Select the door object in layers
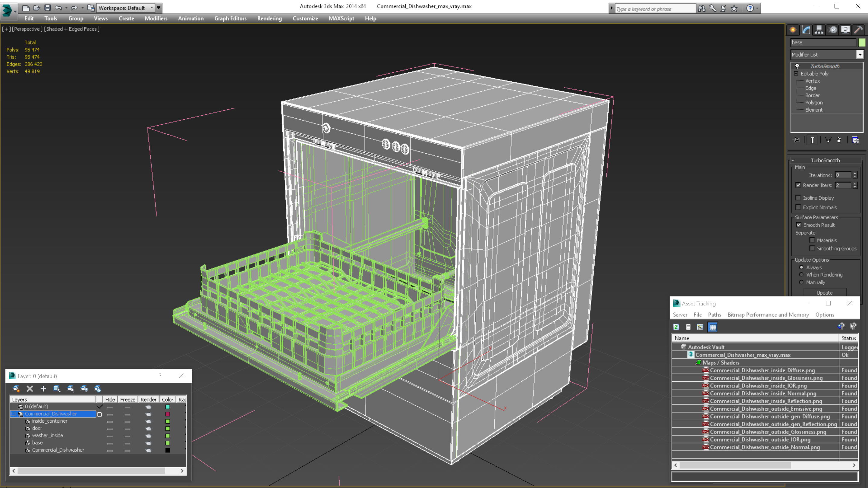The width and height of the screenshot is (868, 488). [x=37, y=428]
